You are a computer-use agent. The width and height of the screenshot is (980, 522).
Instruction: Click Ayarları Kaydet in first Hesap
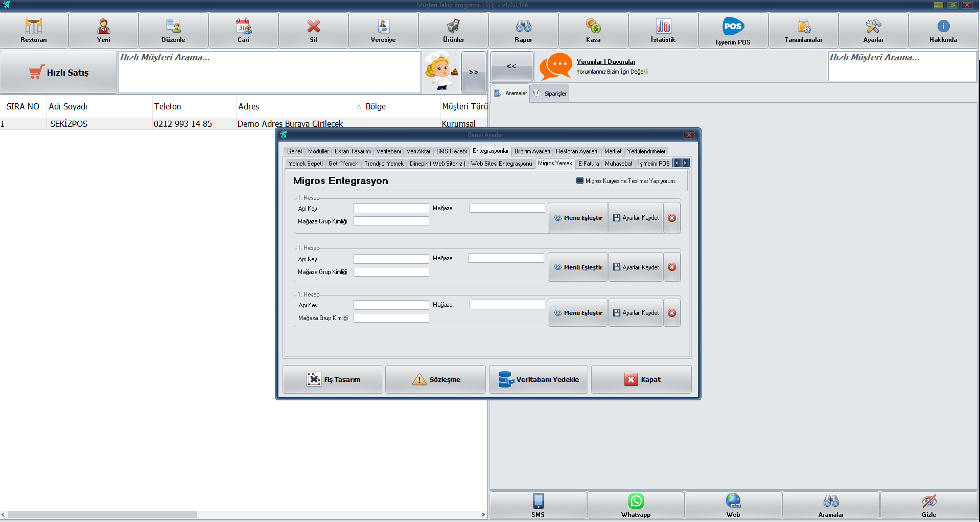click(x=636, y=218)
